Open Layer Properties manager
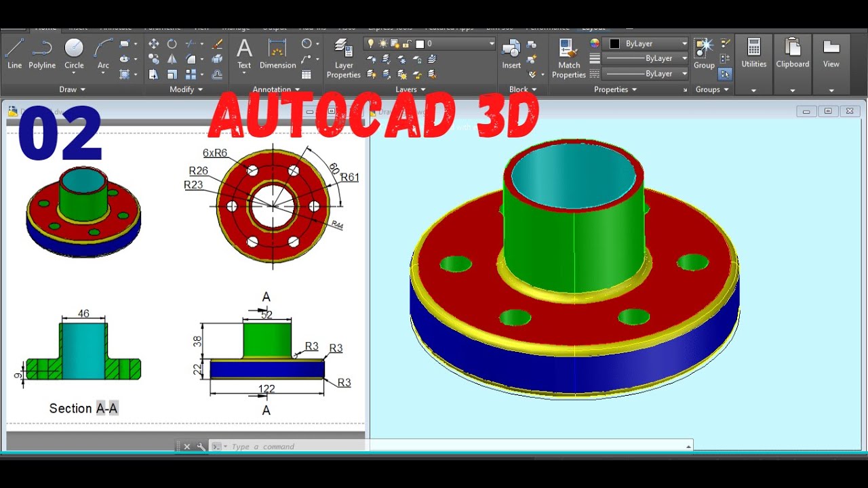The height and width of the screenshot is (488, 868). [344, 58]
